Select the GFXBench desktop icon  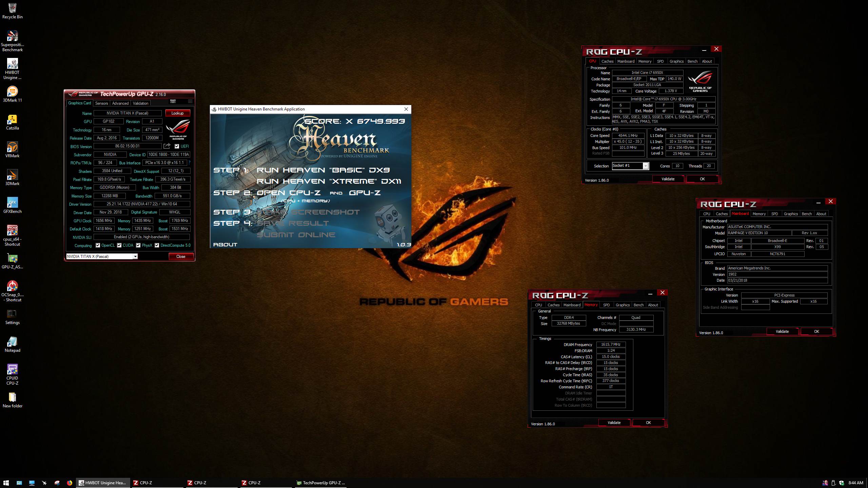[x=13, y=205]
